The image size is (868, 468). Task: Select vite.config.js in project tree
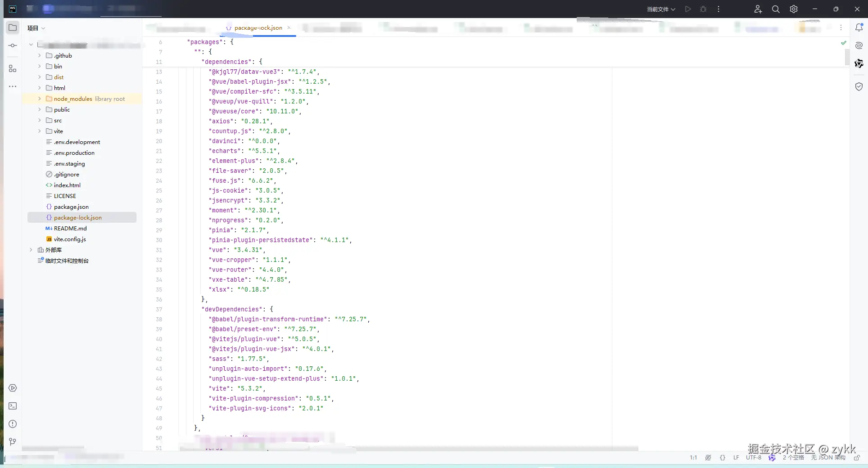tap(70, 239)
